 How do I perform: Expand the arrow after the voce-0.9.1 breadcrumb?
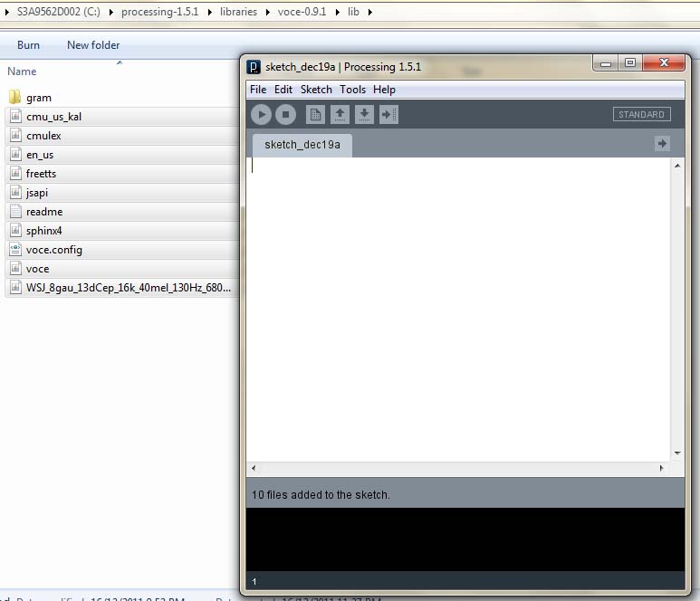coord(338,12)
